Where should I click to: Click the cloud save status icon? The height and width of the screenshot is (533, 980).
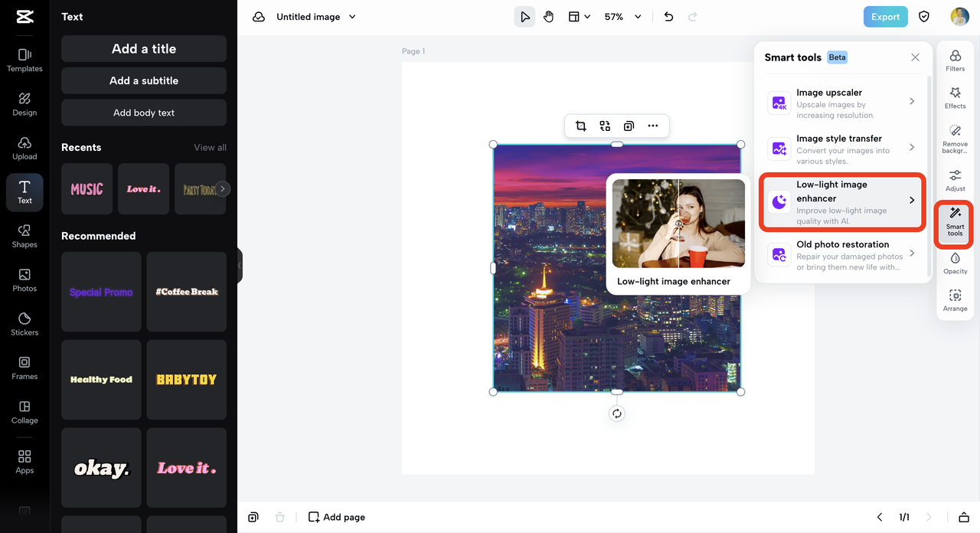pos(259,17)
